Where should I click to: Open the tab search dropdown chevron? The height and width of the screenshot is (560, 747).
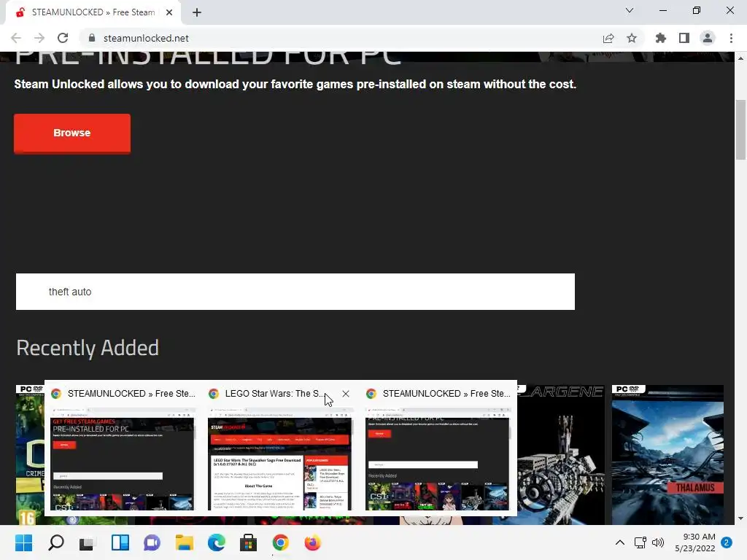(630, 10)
